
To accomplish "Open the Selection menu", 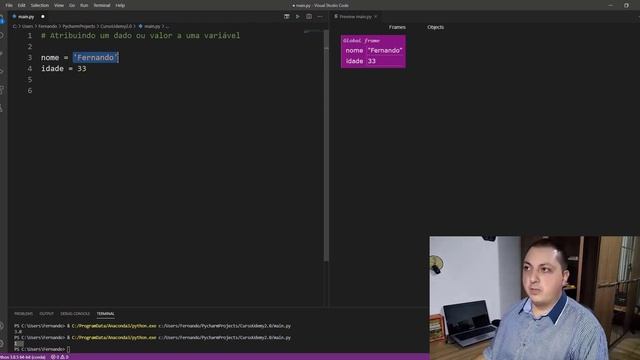I will point(40,5).
